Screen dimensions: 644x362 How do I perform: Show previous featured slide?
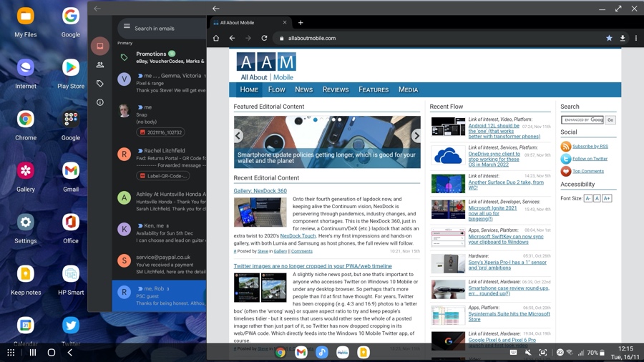click(238, 135)
